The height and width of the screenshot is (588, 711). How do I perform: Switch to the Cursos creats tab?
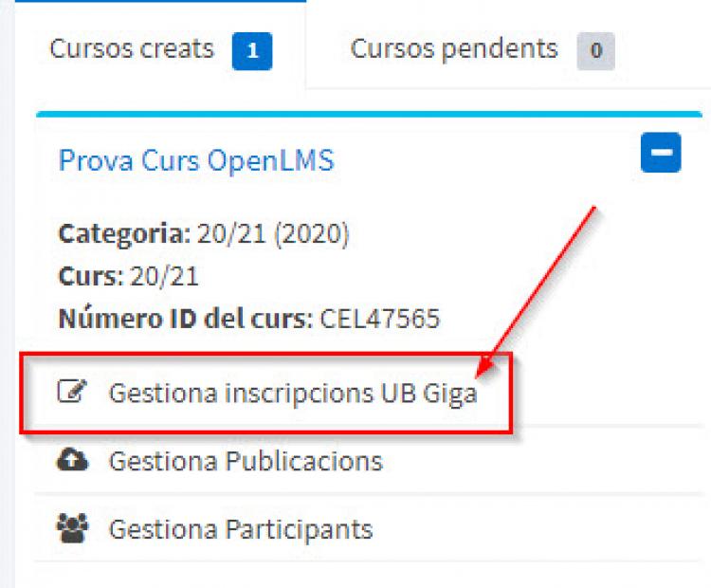tap(132, 48)
